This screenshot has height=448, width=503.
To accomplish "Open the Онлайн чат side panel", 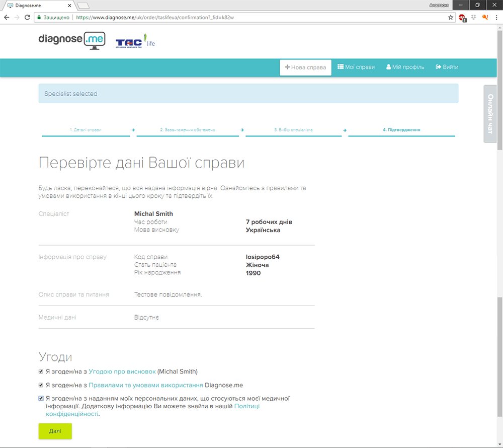I will (x=490, y=114).
